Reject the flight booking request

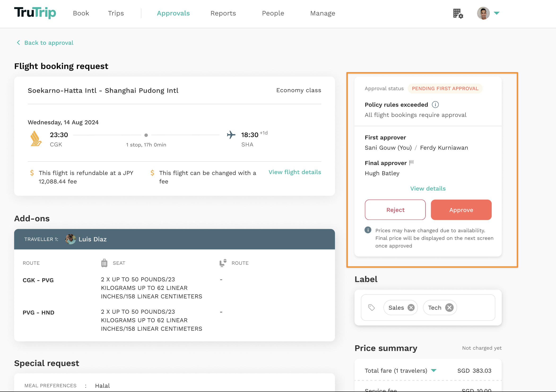click(x=395, y=210)
